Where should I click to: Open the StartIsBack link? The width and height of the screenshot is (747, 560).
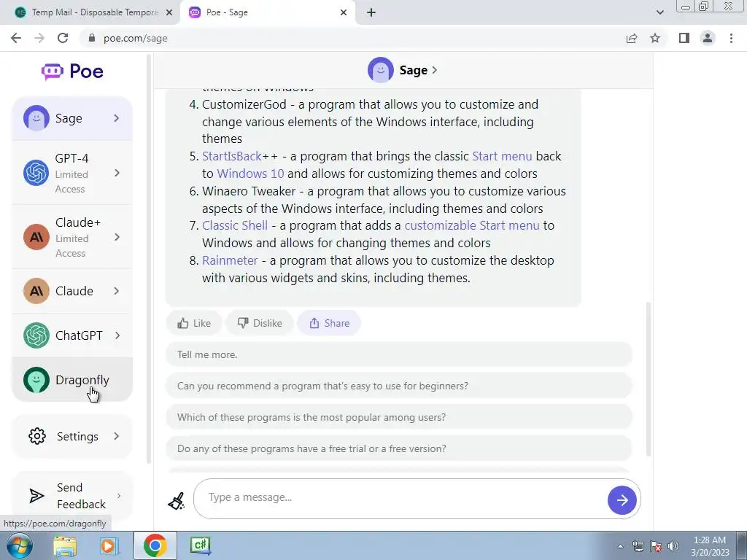[232, 156]
